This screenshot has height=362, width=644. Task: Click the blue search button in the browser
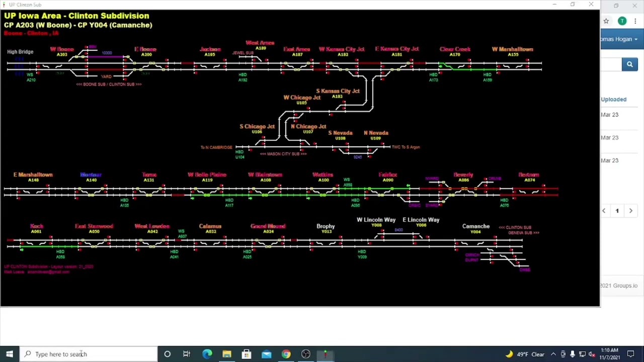point(629,64)
